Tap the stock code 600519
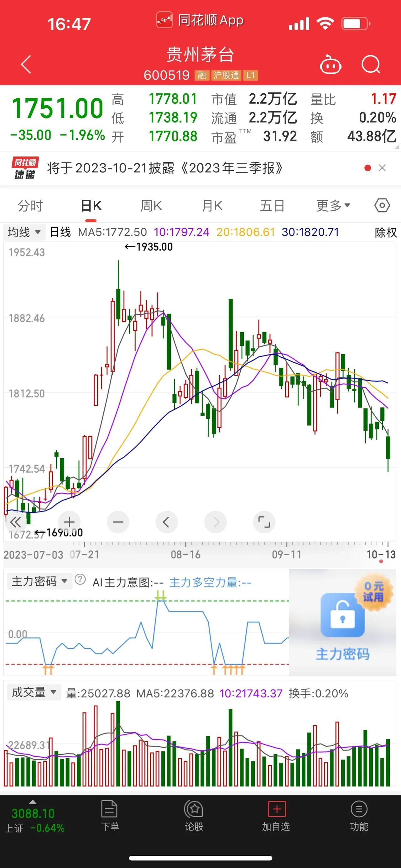The width and height of the screenshot is (401, 868). [167, 75]
